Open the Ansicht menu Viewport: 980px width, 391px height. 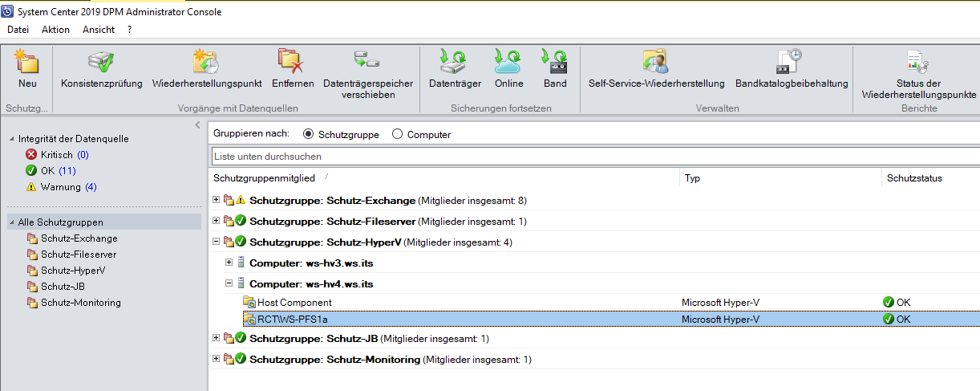pos(99,30)
